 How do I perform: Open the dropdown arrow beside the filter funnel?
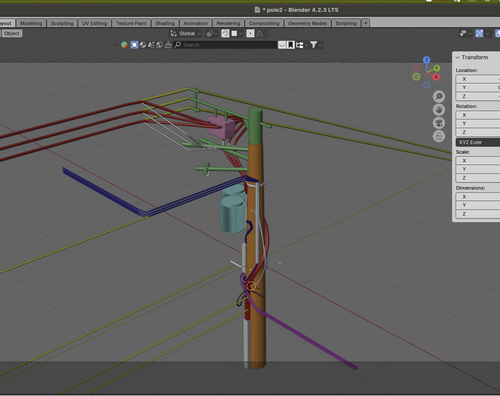tap(321, 45)
